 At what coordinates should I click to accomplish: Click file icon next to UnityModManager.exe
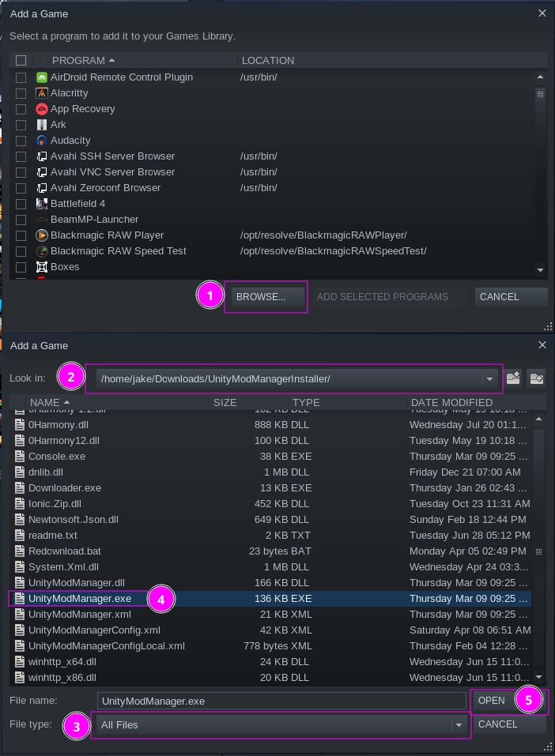coord(20,598)
